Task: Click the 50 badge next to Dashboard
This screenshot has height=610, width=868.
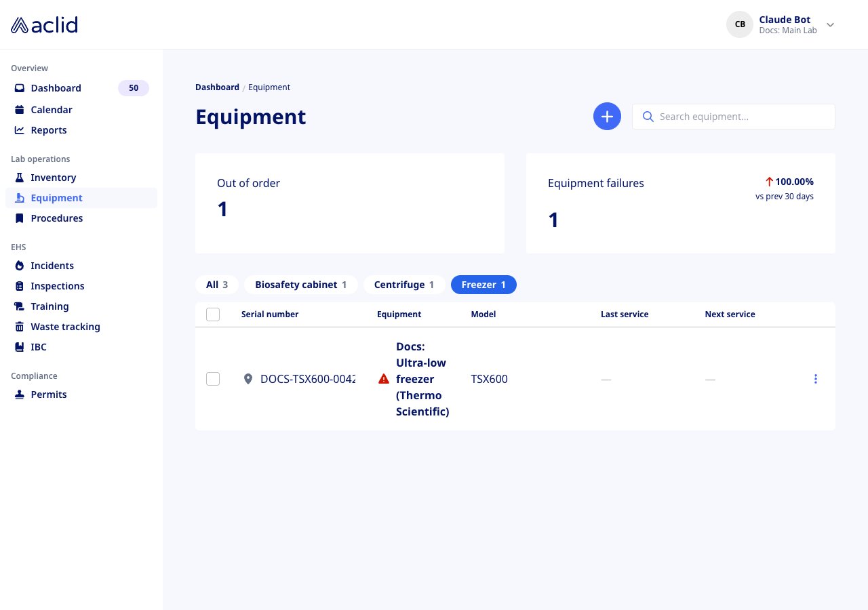Action: pyautogui.click(x=134, y=88)
